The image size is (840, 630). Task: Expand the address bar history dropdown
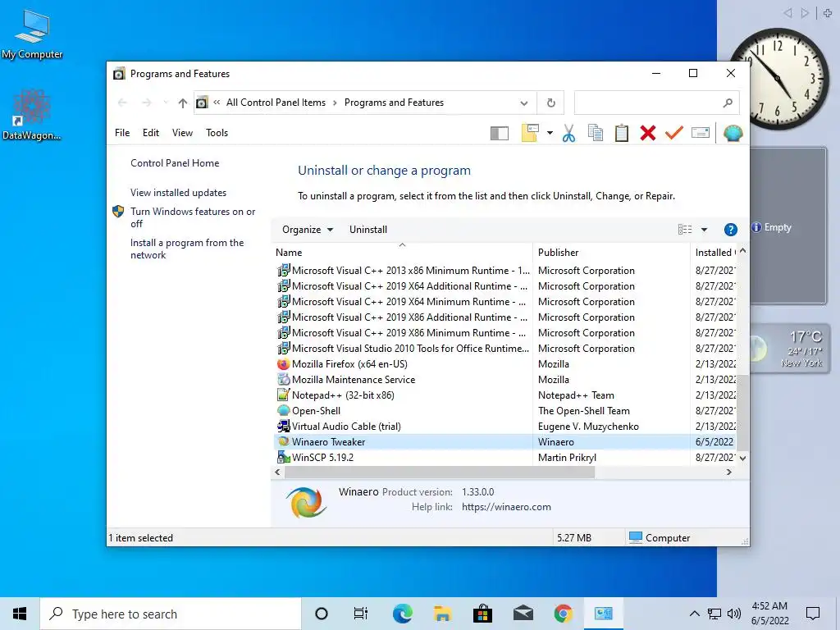[524, 103]
